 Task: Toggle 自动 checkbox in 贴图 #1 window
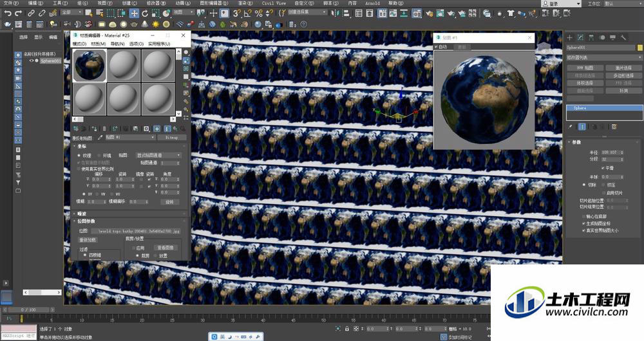click(x=436, y=47)
